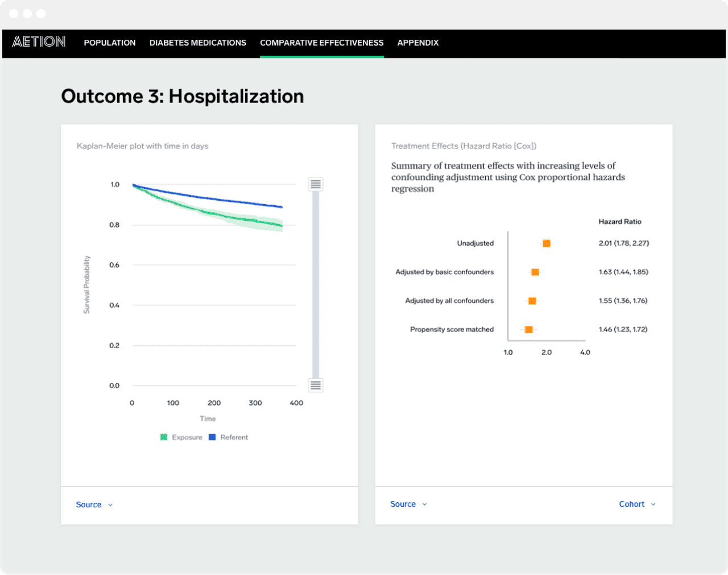
Task: Click the top range slider handle
Action: pos(316,184)
